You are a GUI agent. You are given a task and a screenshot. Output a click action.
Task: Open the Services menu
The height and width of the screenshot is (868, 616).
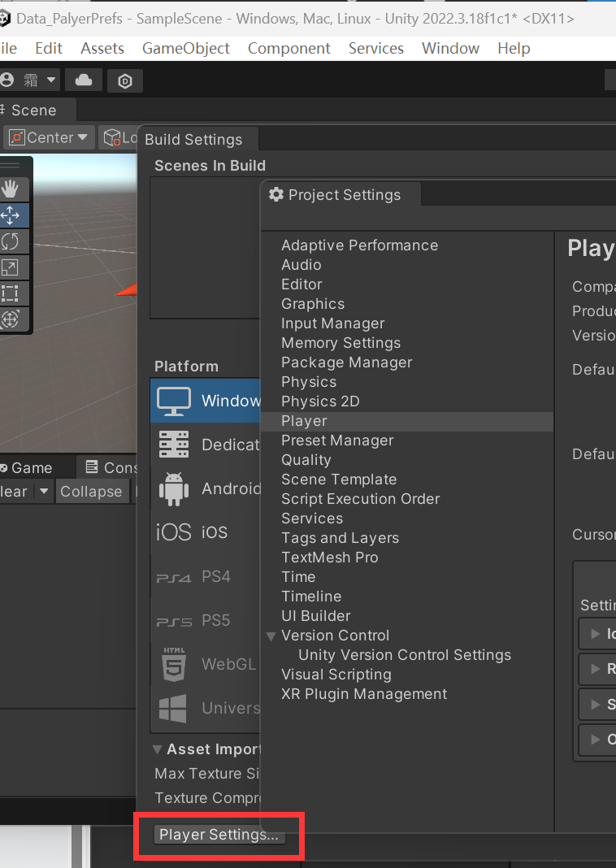(x=375, y=48)
